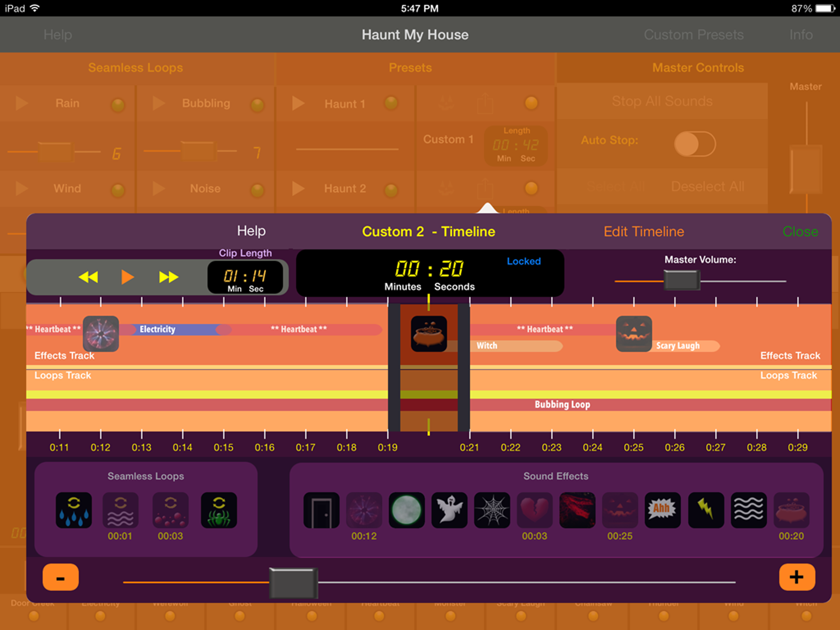Select the green spider seamless loop icon
Screen dimensions: 840x630
tap(219, 510)
